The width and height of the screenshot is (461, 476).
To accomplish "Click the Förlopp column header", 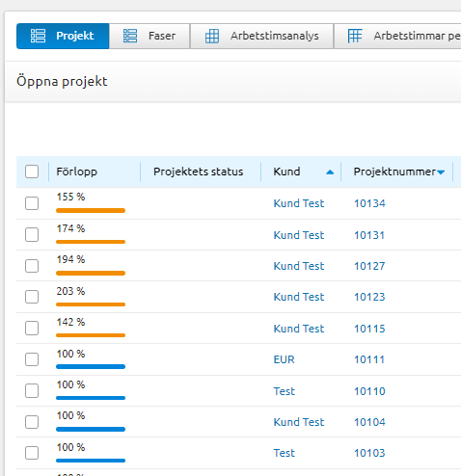I will (77, 172).
